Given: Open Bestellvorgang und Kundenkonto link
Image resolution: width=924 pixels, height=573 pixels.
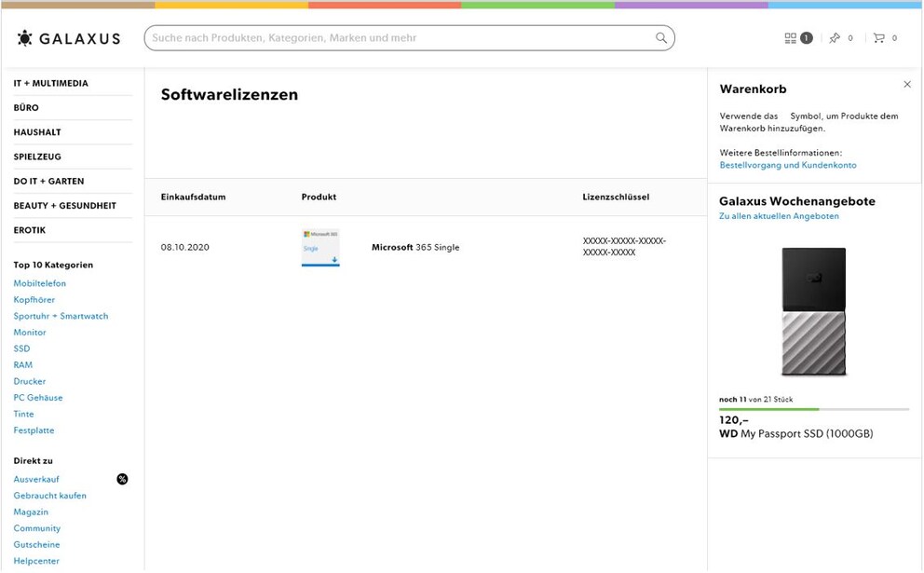Looking at the screenshot, I should coord(788,165).
